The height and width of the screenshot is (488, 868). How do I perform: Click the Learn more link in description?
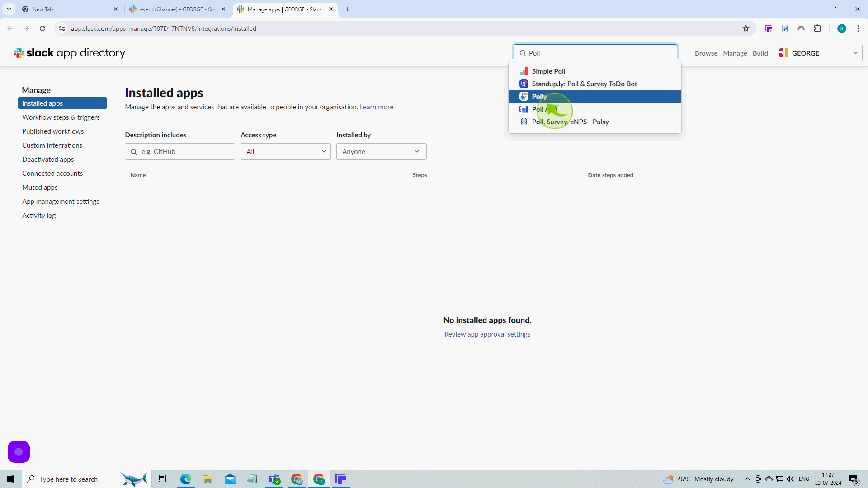(x=377, y=107)
